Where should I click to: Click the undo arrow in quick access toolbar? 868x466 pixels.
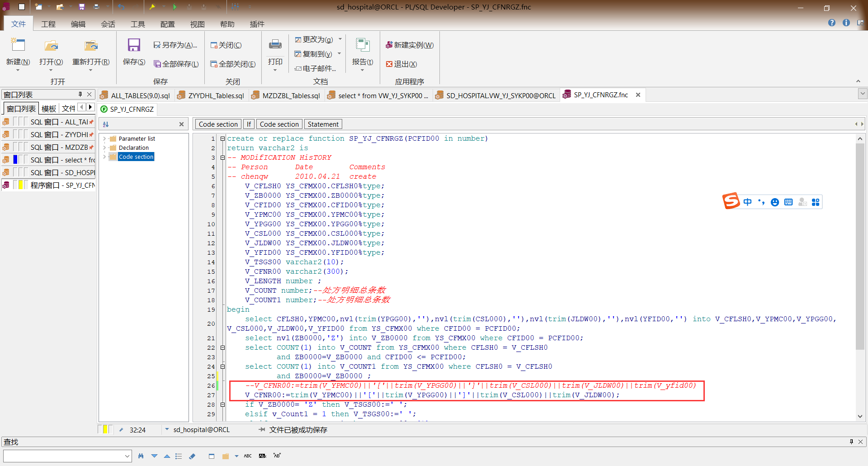(x=121, y=7)
